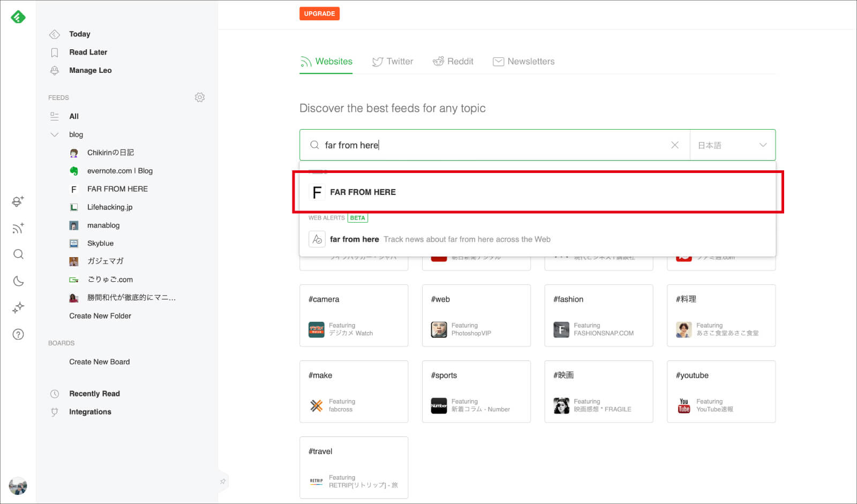Click the UPGRADE button
This screenshot has height=504, width=857.
[x=319, y=13]
